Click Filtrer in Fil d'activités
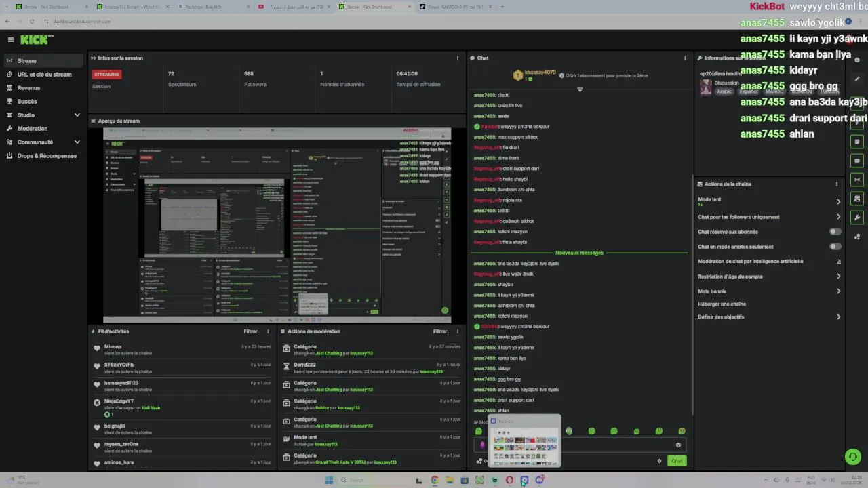The height and width of the screenshot is (488, 868). pos(251,331)
